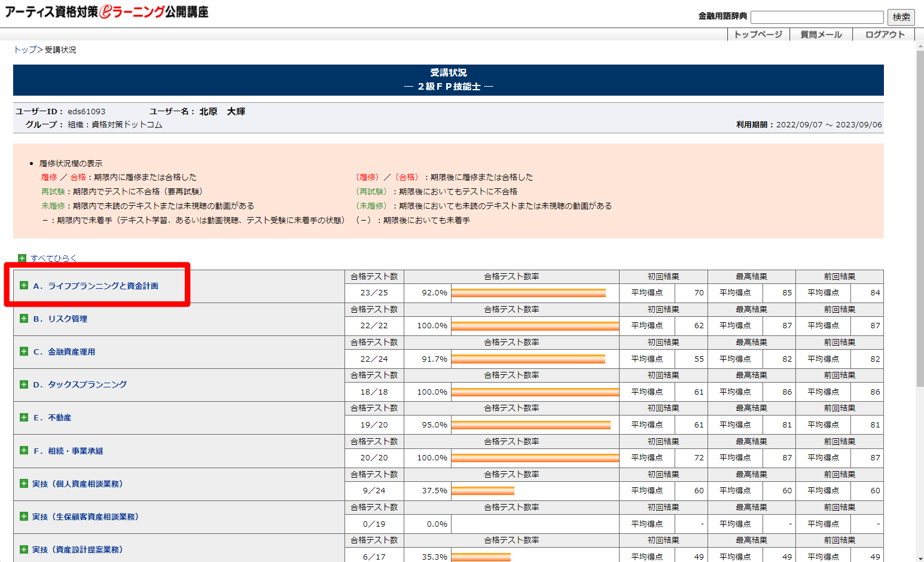Open the 質問メール tab
The image size is (924, 562).
(x=821, y=35)
